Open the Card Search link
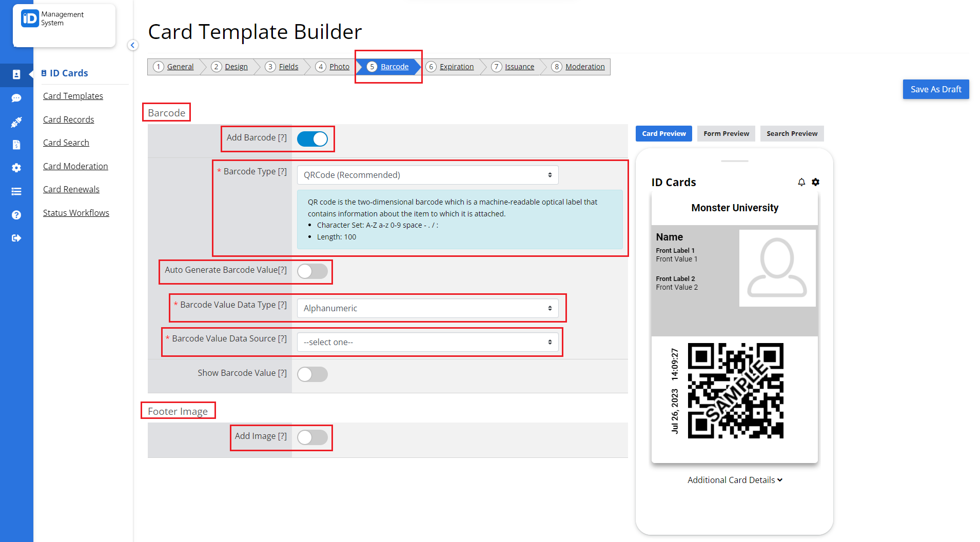980x542 pixels. [66, 143]
